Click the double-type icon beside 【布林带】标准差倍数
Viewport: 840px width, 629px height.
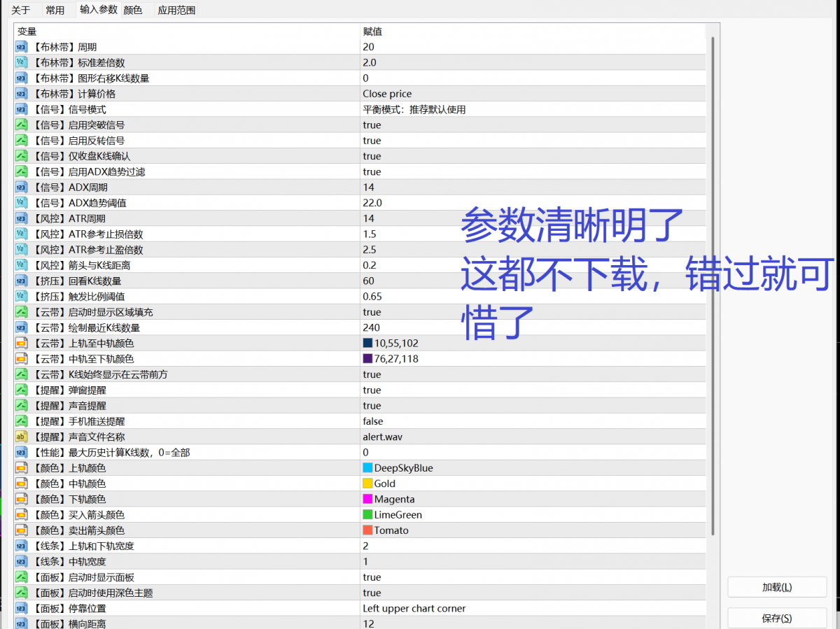[21, 62]
